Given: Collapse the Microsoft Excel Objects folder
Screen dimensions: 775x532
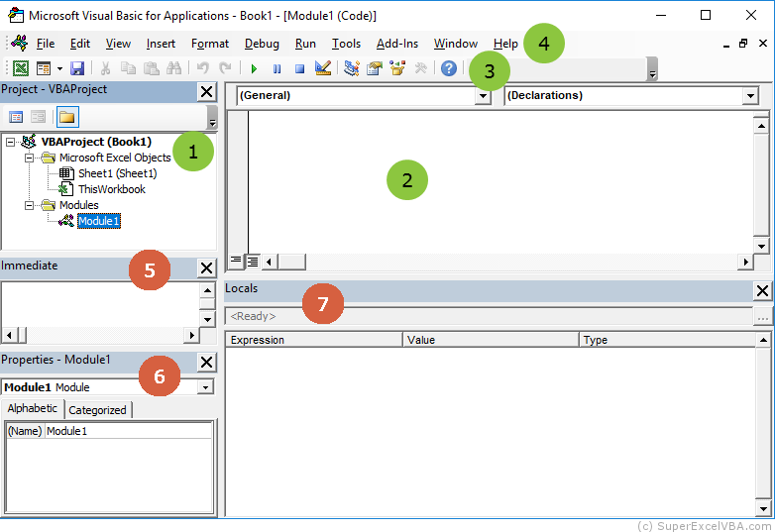Looking at the screenshot, I should pos(29,159).
